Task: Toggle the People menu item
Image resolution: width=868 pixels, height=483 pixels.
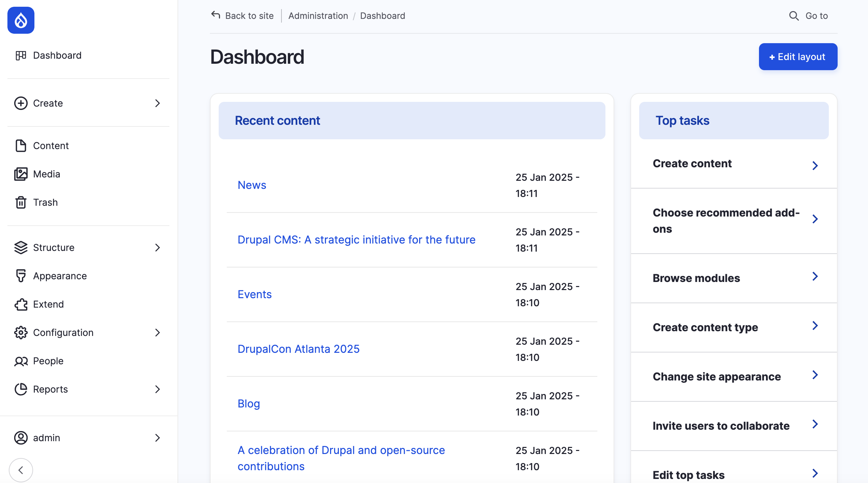Action: click(48, 361)
